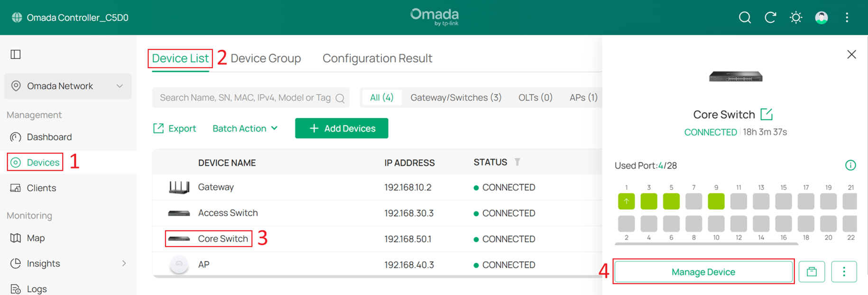
Task: Toggle the light/dark theme sun icon
Action: 796,18
